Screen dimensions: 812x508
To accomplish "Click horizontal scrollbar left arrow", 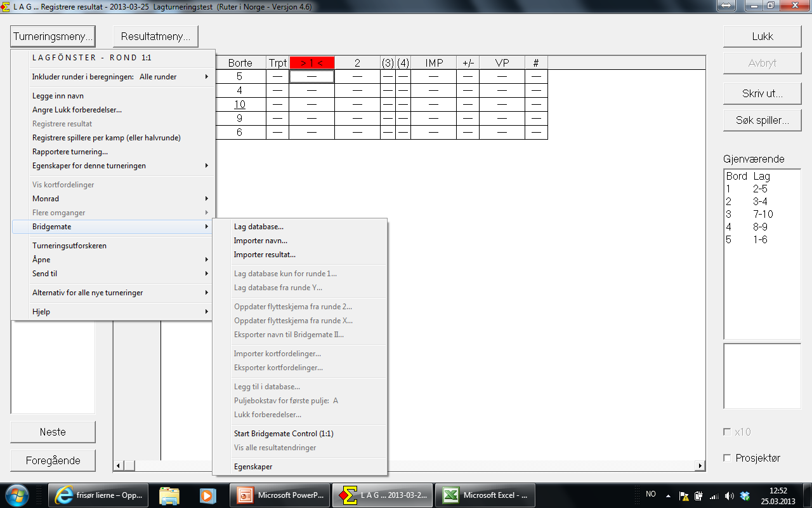I will coord(119,466).
